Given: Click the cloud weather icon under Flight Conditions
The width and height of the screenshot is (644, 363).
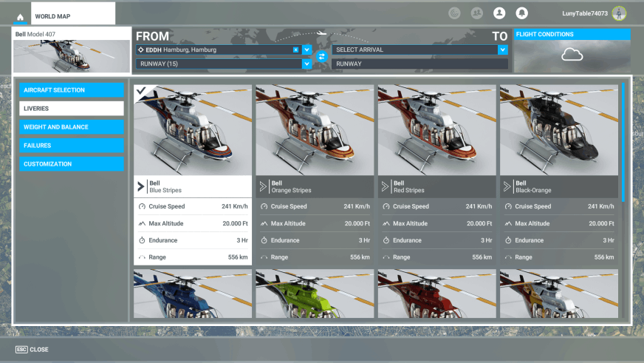Looking at the screenshot, I should click(x=572, y=55).
